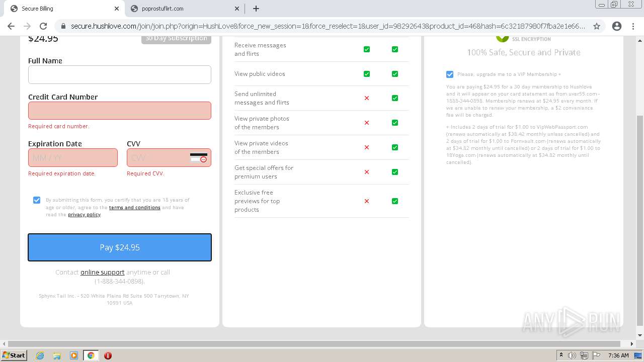Click red X for Send unlimited messages
The height and width of the screenshot is (362, 644).
coord(367,98)
